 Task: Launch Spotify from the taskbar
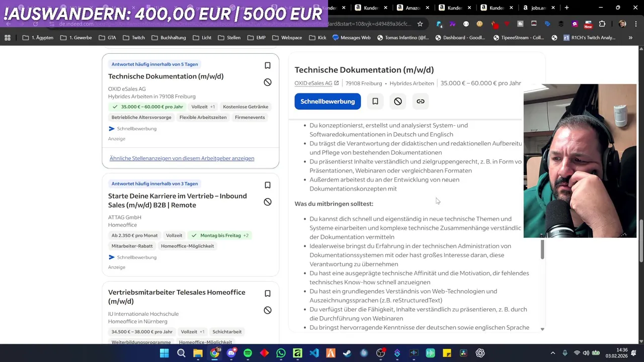248,353
